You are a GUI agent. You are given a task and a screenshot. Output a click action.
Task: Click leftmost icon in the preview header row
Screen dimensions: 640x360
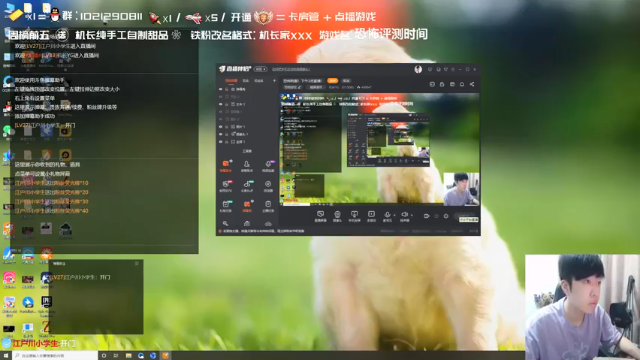point(432,84)
